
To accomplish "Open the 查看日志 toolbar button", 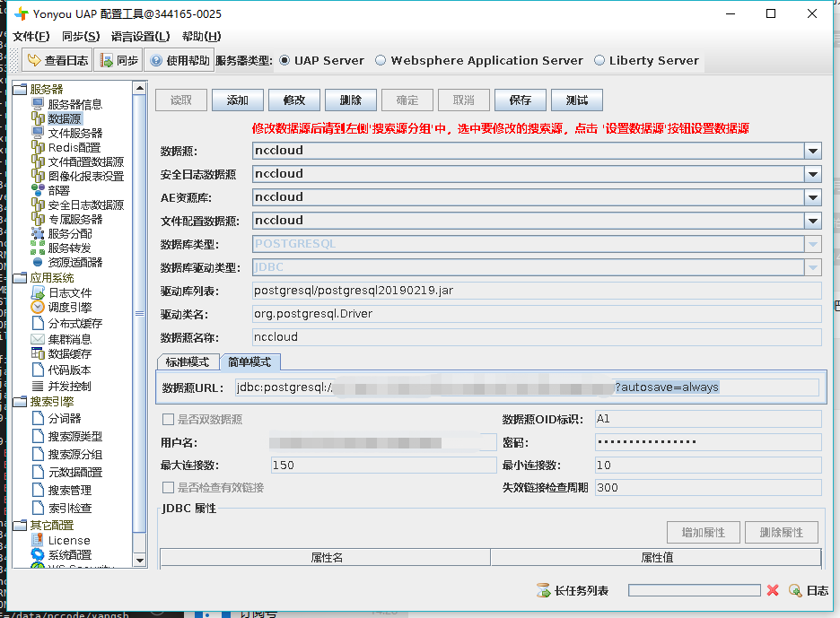I will point(57,60).
